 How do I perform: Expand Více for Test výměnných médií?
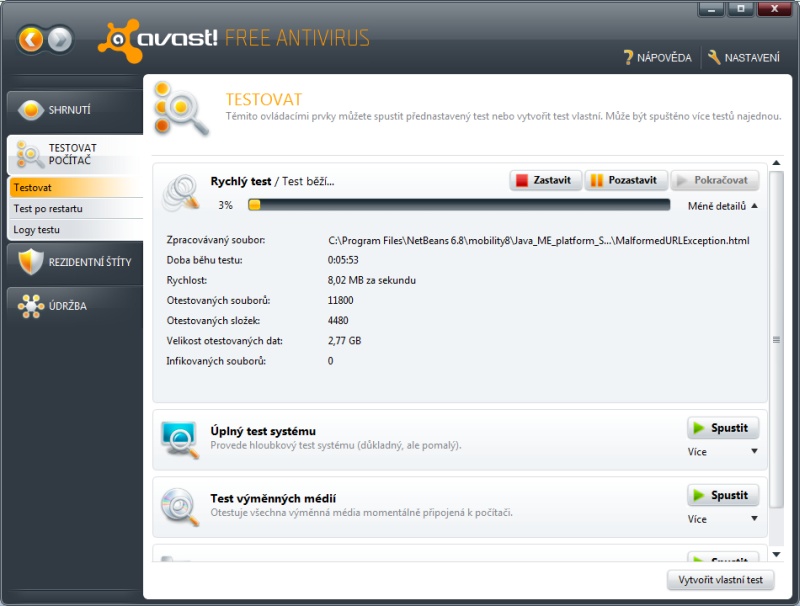pos(722,519)
